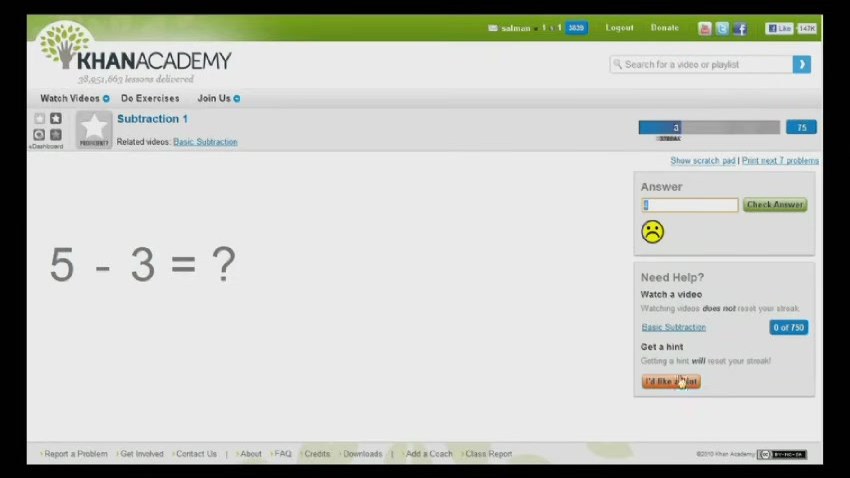Open the Join Us menu
This screenshot has height=478, width=850.
(x=214, y=98)
